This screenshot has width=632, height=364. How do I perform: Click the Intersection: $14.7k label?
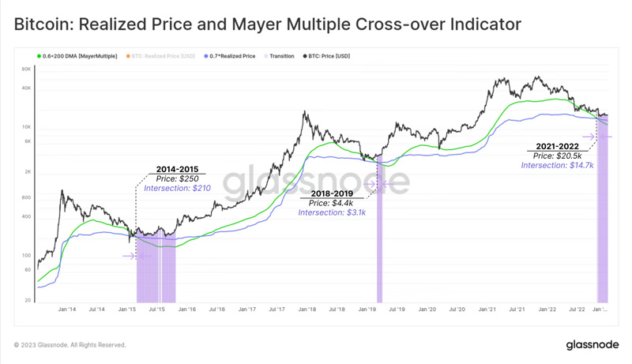click(558, 165)
